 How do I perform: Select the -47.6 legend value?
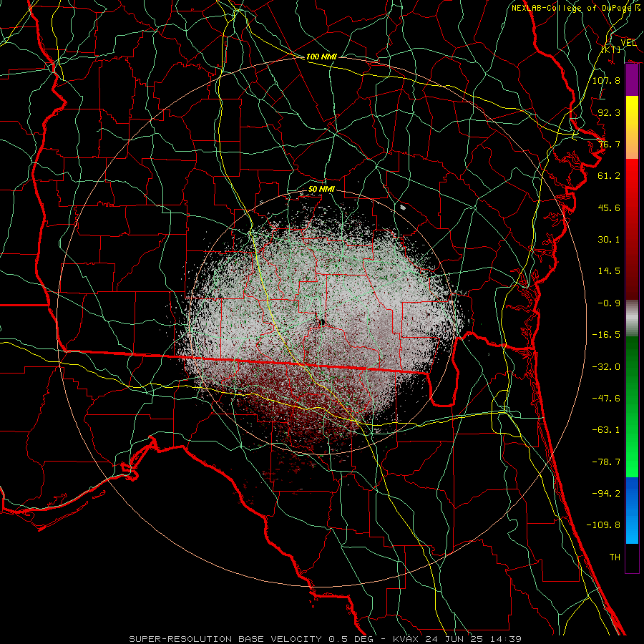(x=606, y=399)
